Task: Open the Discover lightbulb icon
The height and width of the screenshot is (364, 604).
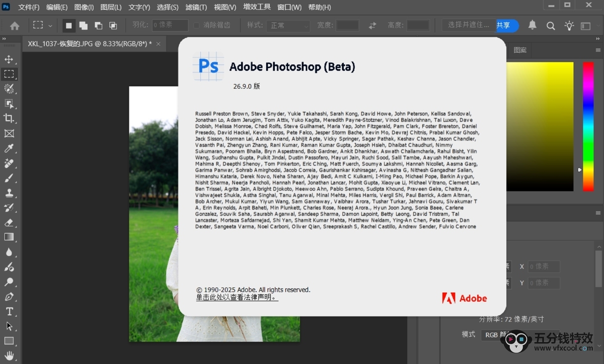Action: [x=569, y=25]
